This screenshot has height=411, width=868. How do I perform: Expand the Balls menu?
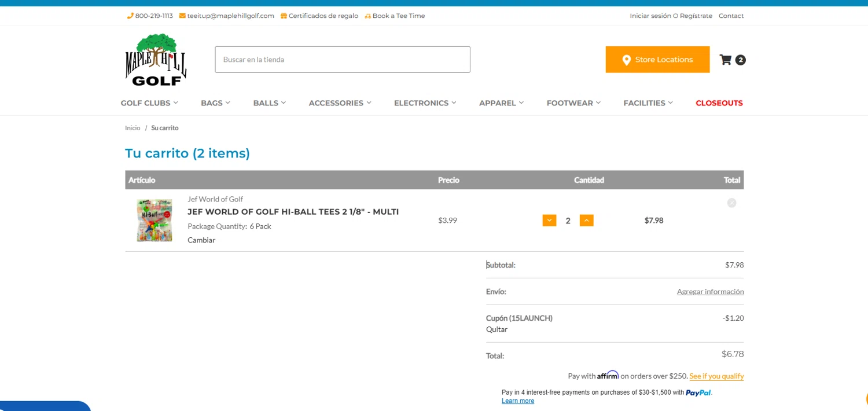[x=269, y=103]
